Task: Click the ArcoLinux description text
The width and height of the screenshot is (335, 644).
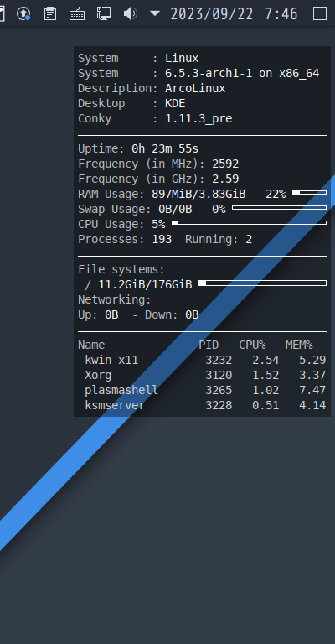Action: (195, 88)
